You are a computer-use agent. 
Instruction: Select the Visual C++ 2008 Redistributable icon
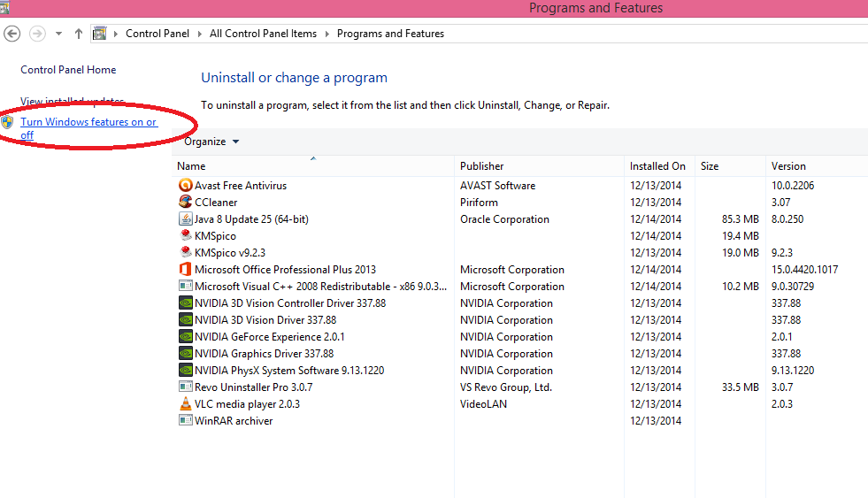[x=186, y=286]
